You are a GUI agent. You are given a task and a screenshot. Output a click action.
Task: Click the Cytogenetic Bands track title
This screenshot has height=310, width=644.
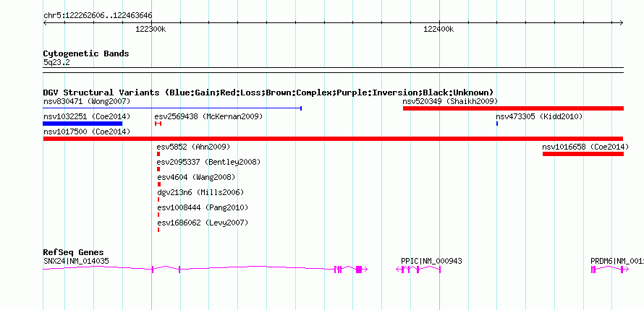[x=86, y=53]
